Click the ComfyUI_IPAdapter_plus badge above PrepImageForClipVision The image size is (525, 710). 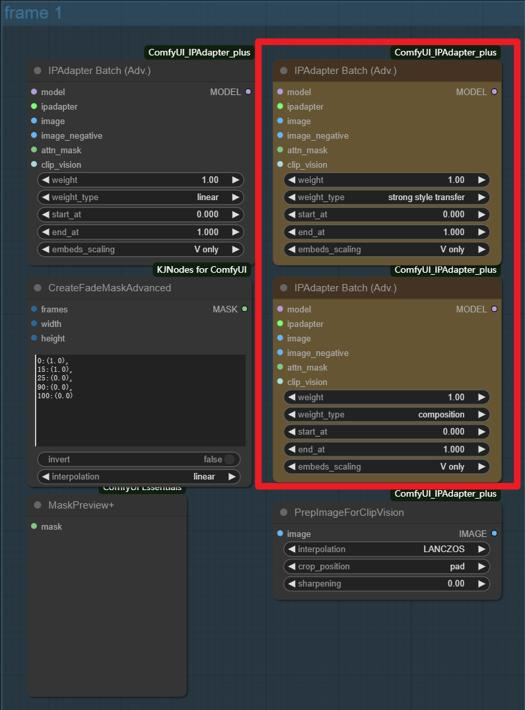click(x=445, y=494)
